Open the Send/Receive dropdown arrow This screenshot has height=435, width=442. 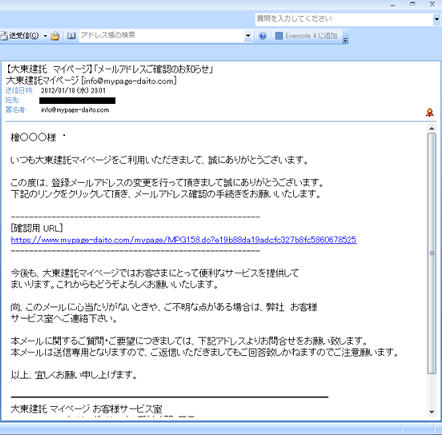point(45,36)
